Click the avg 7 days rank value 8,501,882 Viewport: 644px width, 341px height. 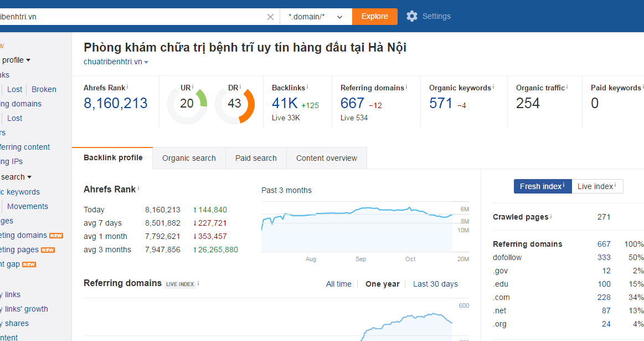coord(163,223)
